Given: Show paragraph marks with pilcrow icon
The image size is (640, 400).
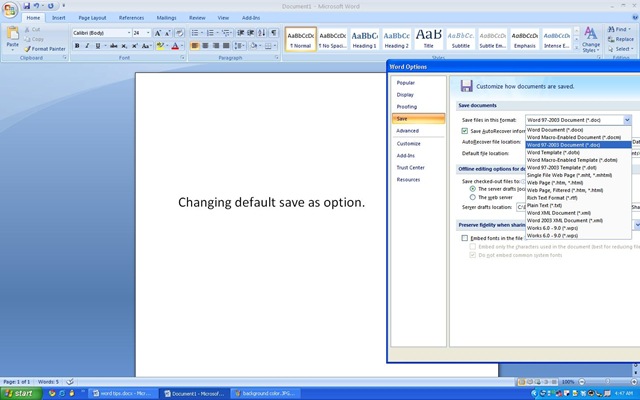Looking at the screenshot, I should 273,33.
